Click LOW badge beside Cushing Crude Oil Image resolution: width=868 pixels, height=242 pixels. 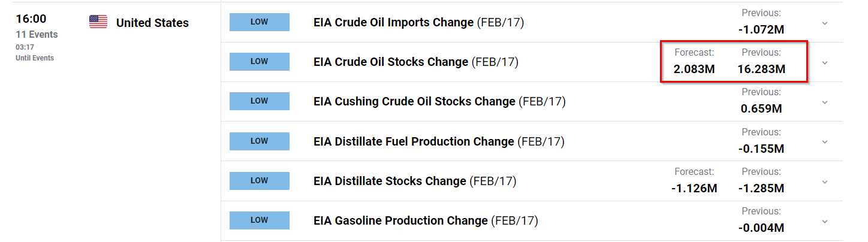pos(260,101)
